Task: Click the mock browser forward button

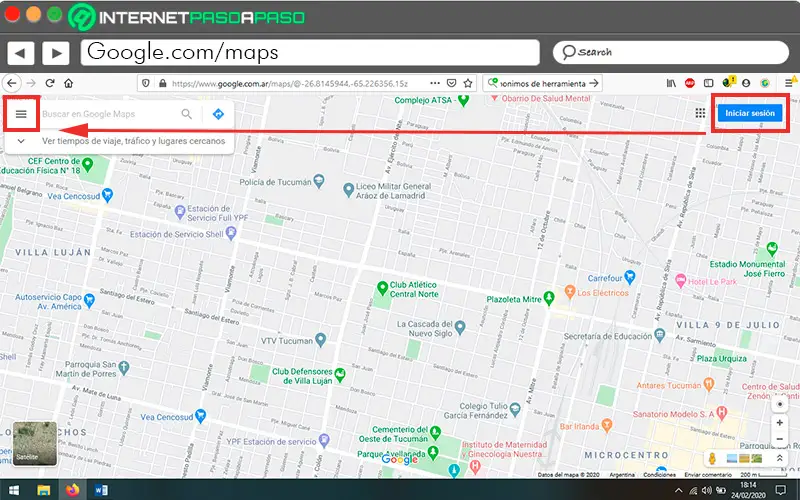Action: click(x=56, y=53)
